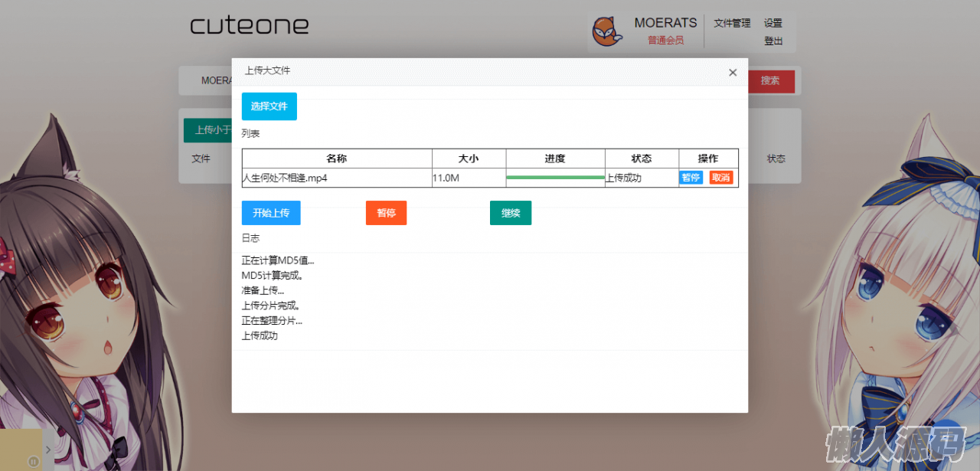Click the final 上传成功 log line
980x471 pixels.
point(260,335)
